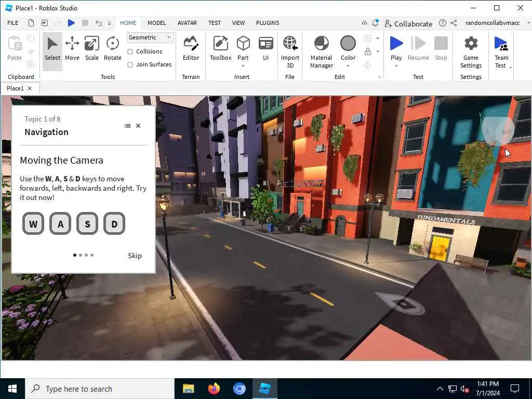This screenshot has width=532, height=399.
Task: Open the tutorial topic list icon
Action: click(127, 126)
